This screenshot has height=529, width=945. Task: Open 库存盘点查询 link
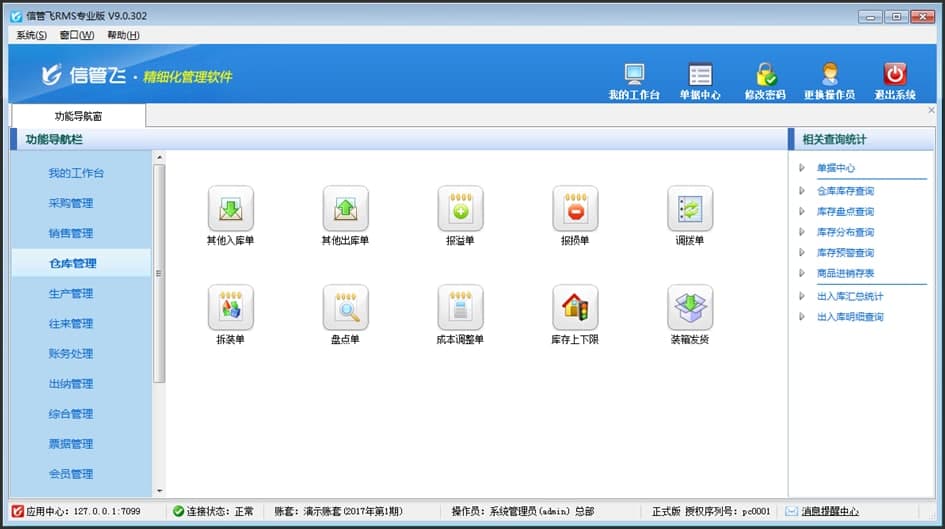[845, 211]
